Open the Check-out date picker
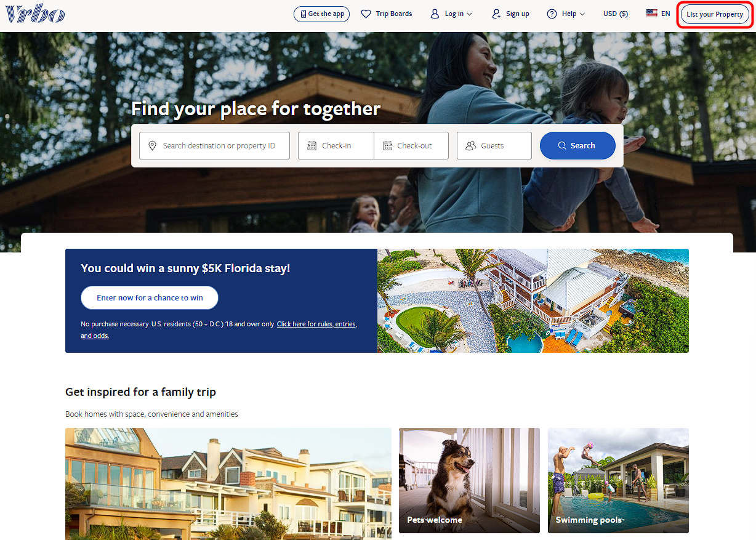The image size is (756, 540). [x=411, y=146]
